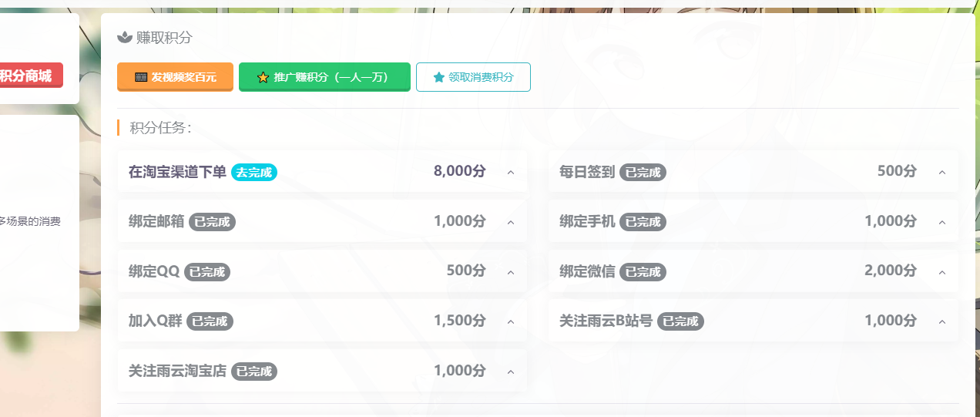Toggle the 关注雨云淘宝店 row chevron
Image resolution: width=980 pixels, height=417 pixels.
pyautogui.click(x=511, y=372)
